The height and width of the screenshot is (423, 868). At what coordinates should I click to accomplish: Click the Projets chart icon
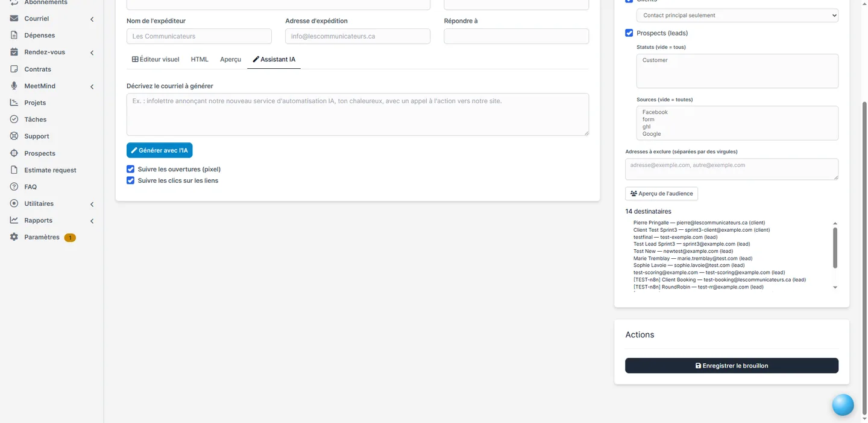coord(14,103)
